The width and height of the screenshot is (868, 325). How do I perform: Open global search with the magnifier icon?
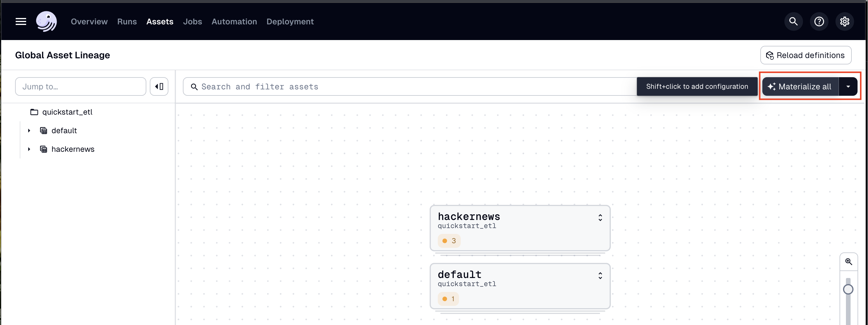[793, 21]
